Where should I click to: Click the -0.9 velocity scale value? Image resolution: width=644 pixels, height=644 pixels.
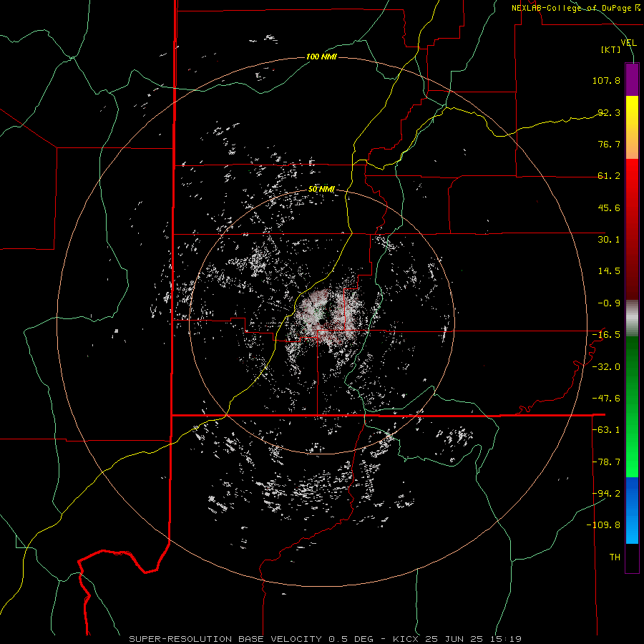(x=609, y=303)
